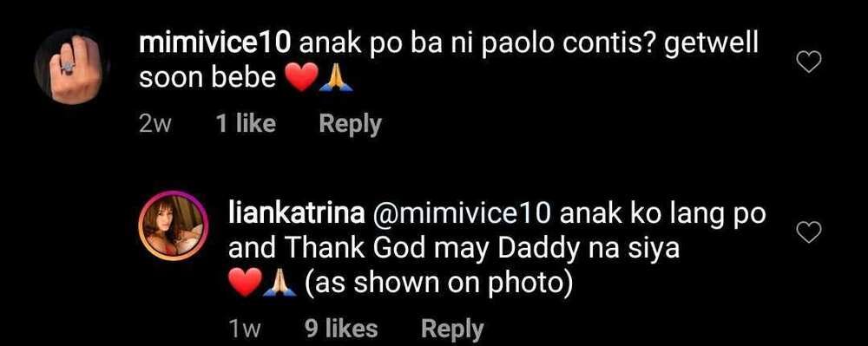
Task: View liankatrina's story from her profile picture
Action: tap(174, 226)
